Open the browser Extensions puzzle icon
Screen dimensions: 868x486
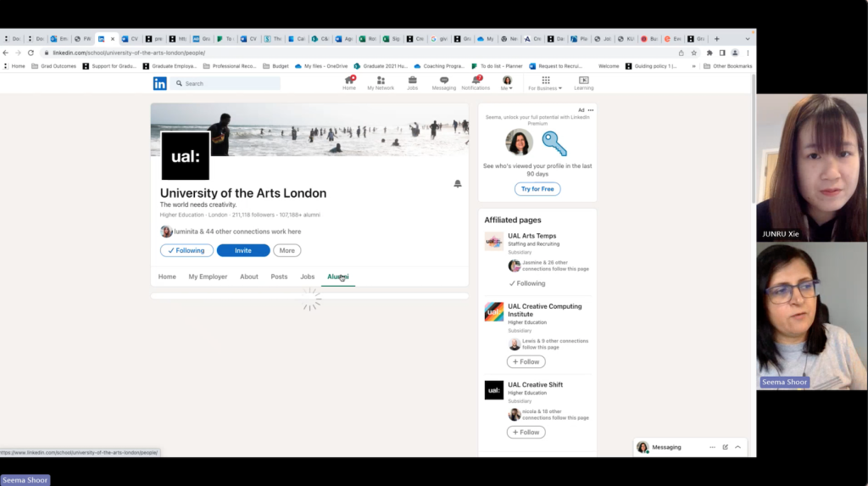[x=709, y=53]
